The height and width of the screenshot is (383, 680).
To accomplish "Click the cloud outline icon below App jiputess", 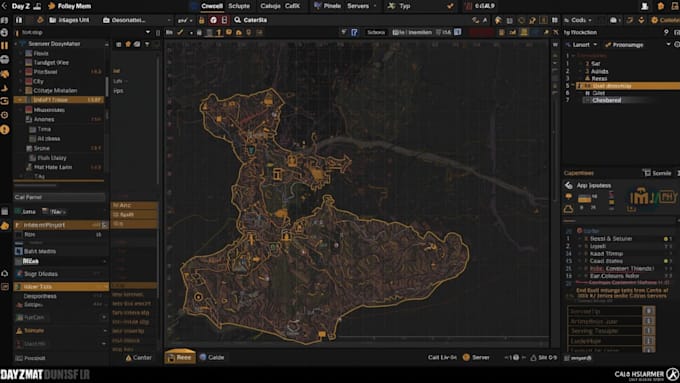I will coord(568,209).
